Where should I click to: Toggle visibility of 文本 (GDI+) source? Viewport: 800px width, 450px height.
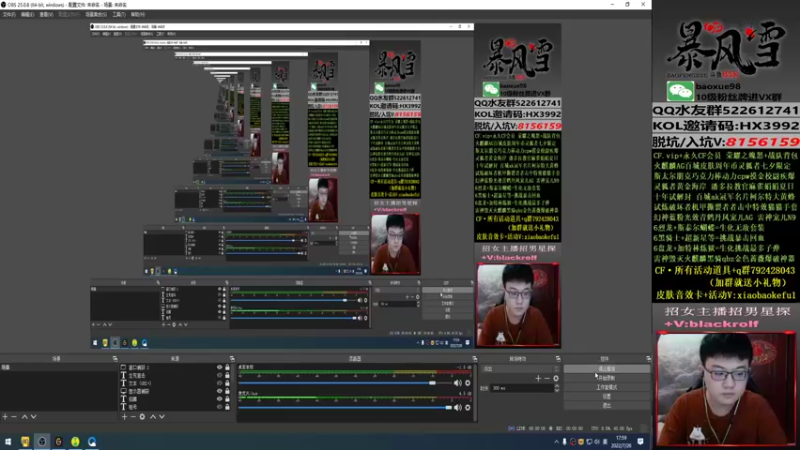tap(220, 383)
